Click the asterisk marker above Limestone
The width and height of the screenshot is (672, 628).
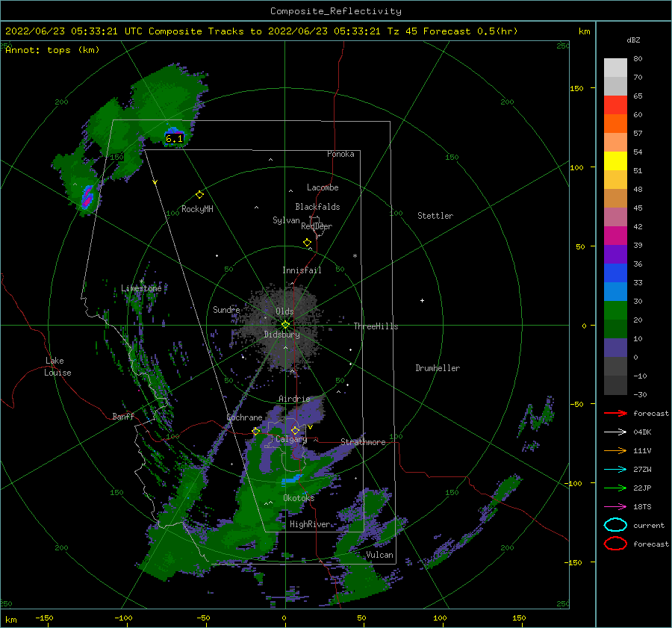click(x=141, y=282)
